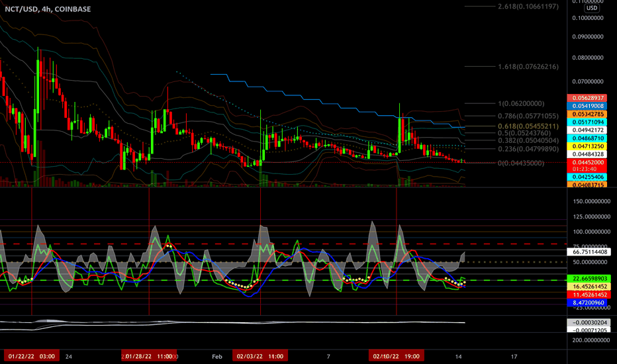
Task: Click the cyan 0.04255406 price tag
Action: pyautogui.click(x=587, y=177)
